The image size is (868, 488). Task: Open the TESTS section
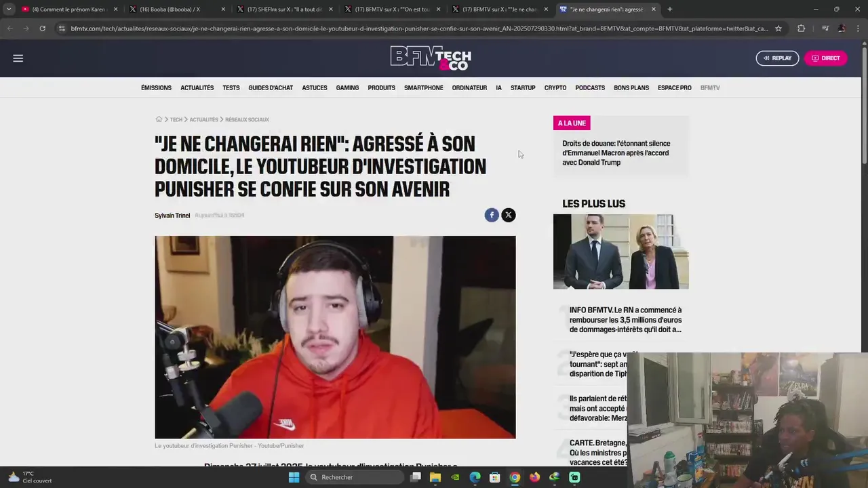[231, 88]
